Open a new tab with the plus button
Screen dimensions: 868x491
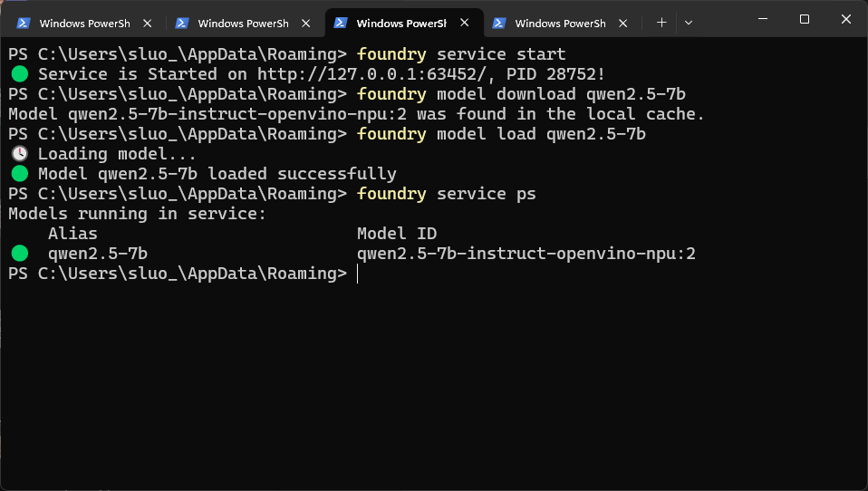(661, 23)
